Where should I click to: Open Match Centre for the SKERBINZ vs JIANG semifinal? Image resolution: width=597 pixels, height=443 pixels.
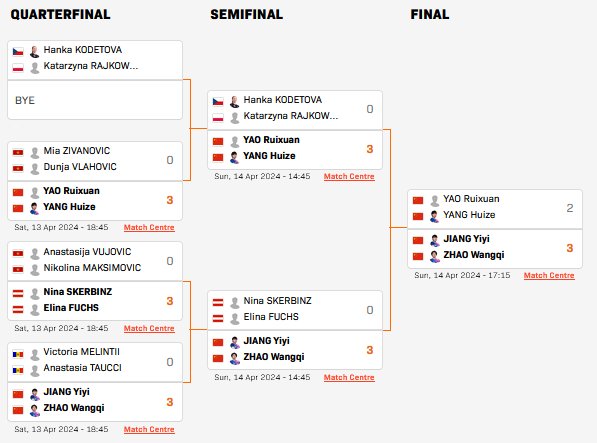point(349,377)
